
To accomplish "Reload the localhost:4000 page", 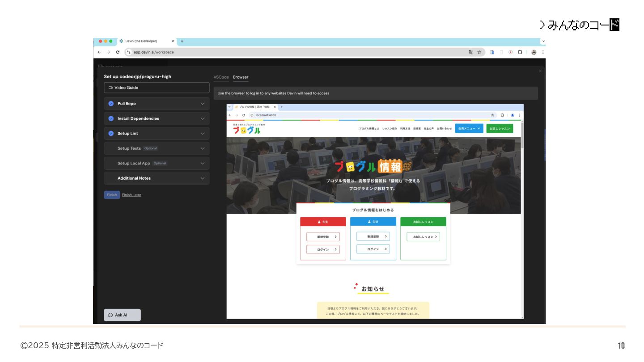I will (244, 115).
